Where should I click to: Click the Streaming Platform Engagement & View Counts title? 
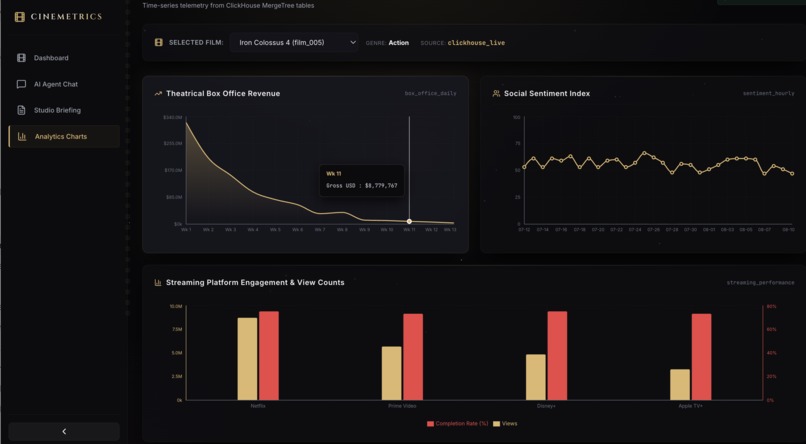coord(255,283)
